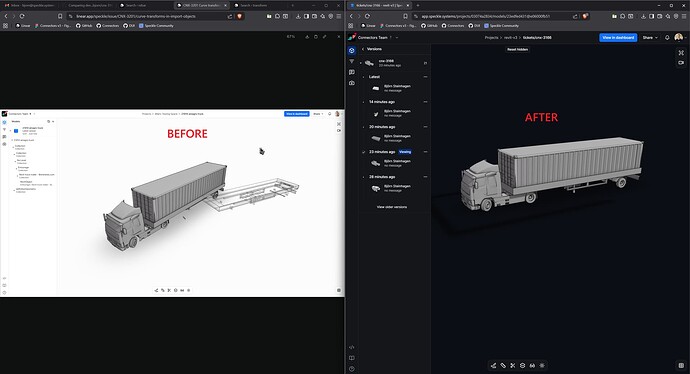
Task: Open the main menu in right browser window
Action: tap(684, 16)
